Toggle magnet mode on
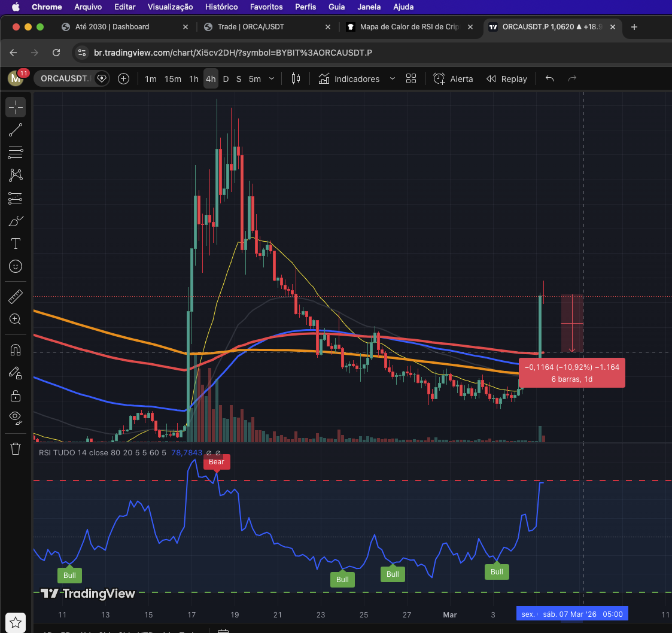Viewport: 672px width, 633px height. (x=16, y=350)
